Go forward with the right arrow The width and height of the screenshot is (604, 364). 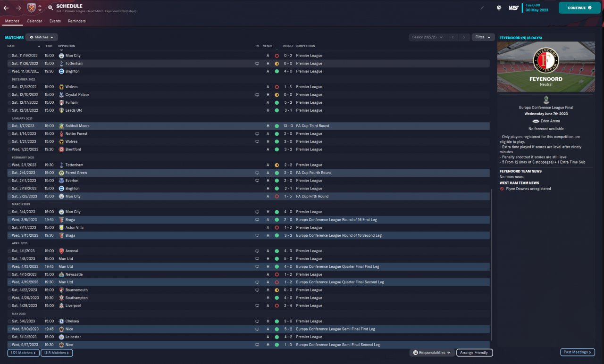click(18, 8)
